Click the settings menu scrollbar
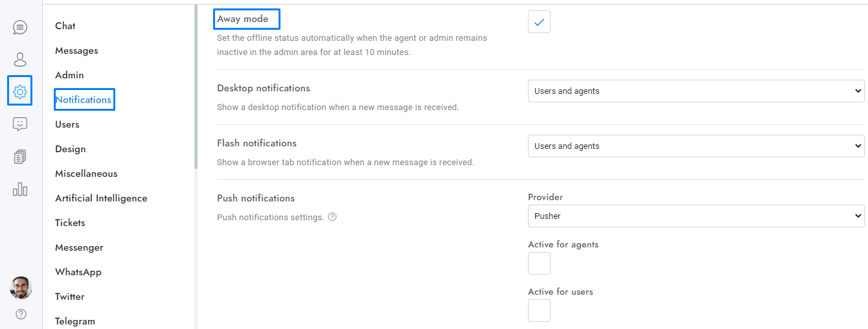 [x=196, y=87]
